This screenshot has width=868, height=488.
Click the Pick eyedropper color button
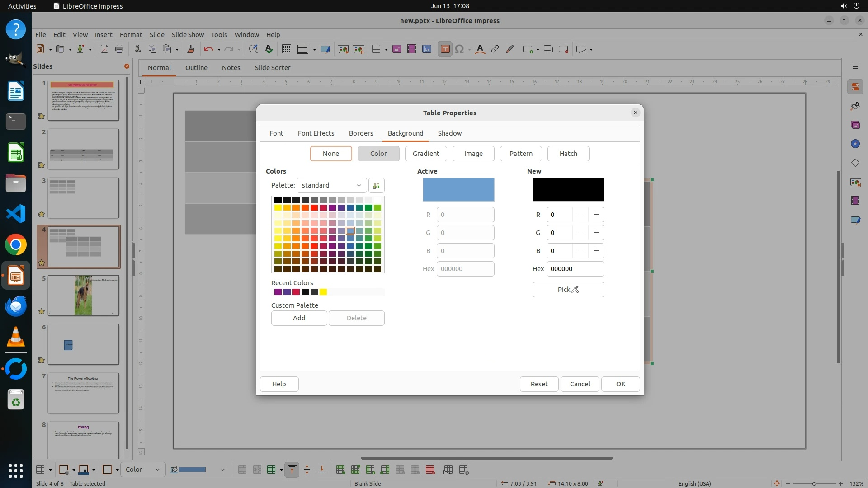pos(568,290)
